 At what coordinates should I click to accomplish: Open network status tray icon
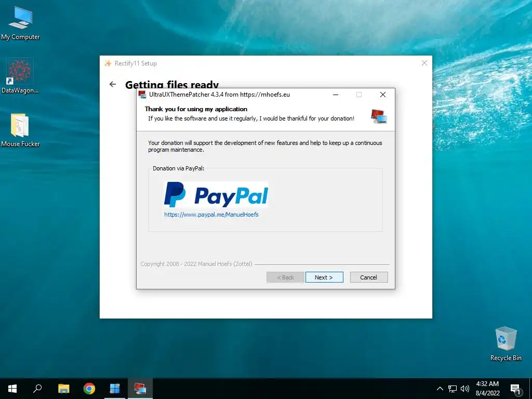pos(453,389)
